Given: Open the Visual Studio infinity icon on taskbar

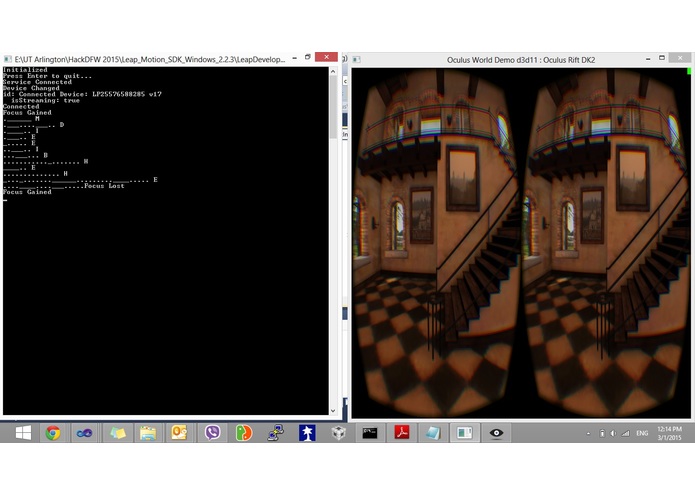Looking at the screenshot, I should [84, 432].
